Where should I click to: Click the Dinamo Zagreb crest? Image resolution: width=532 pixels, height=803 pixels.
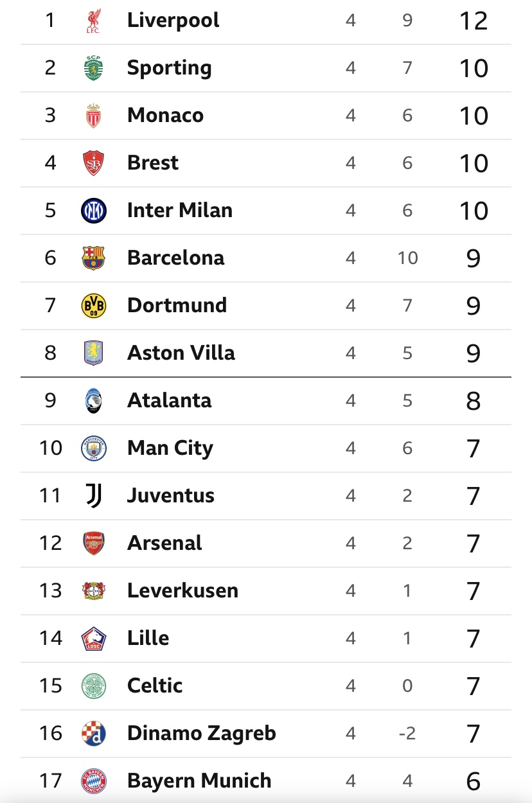pos(94,734)
